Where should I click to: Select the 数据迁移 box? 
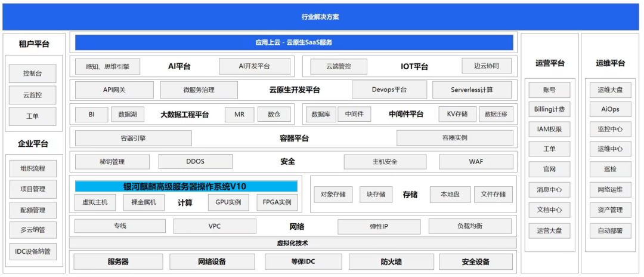point(496,114)
